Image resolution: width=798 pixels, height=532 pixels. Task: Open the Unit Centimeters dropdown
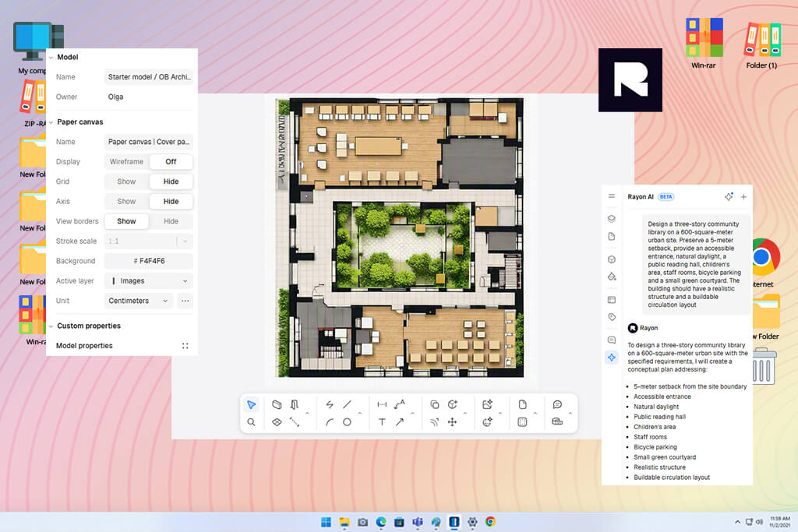139,301
